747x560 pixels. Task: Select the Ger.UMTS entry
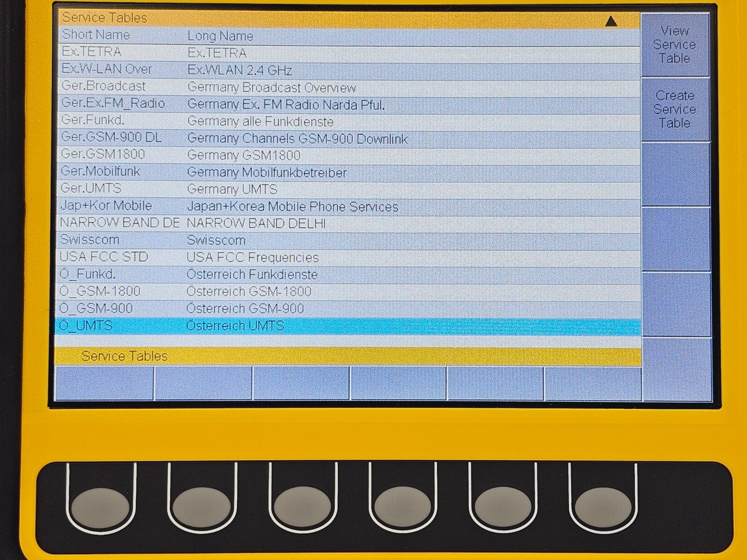[x=91, y=189]
